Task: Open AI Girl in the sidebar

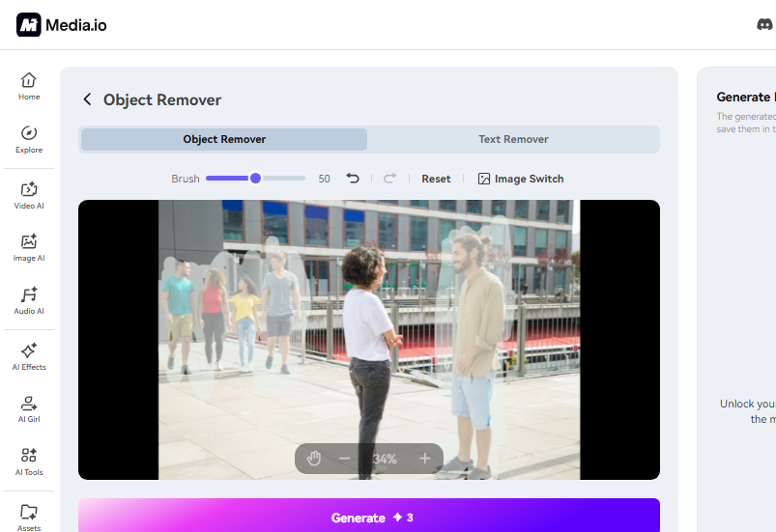Action: point(29,408)
